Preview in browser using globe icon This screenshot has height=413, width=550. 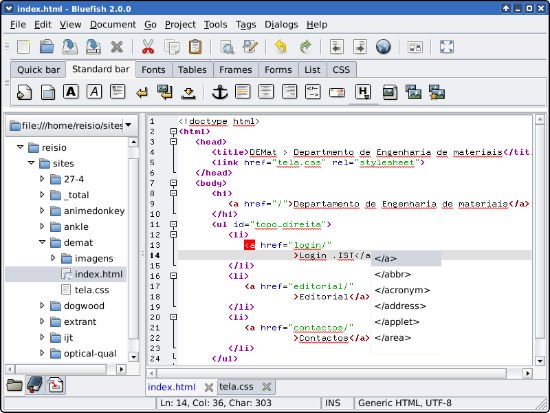(383, 47)
